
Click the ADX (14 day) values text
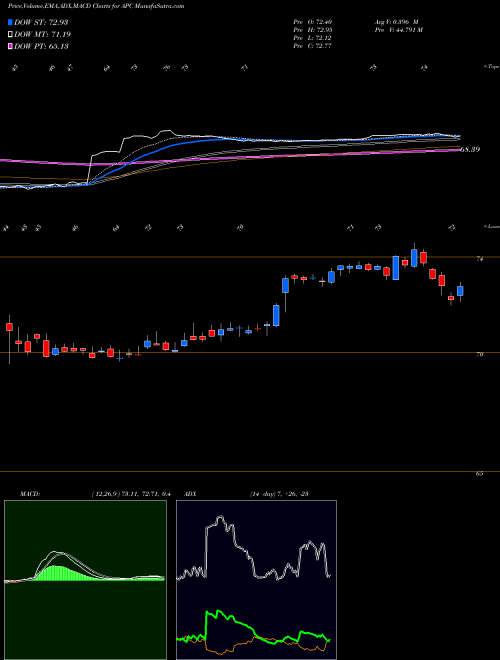point(277,494)
